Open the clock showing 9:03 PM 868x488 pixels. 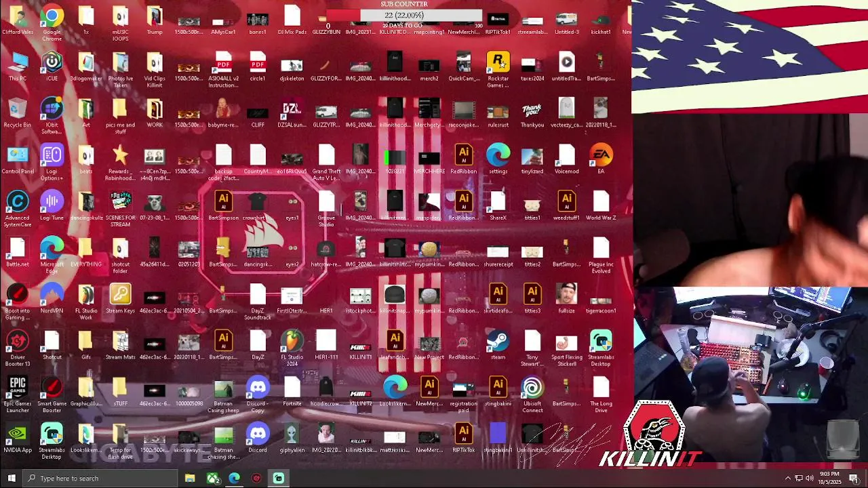[x=830, y=479]
